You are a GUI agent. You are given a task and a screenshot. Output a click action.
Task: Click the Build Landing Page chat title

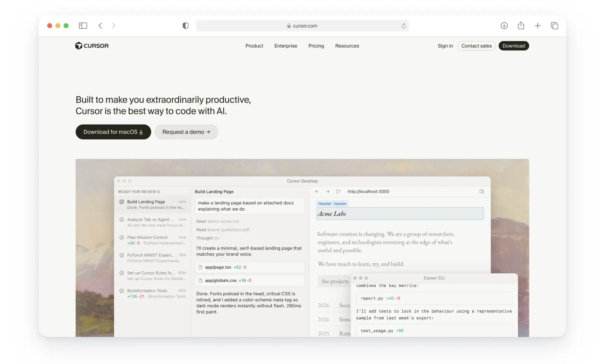[x=214, y=192]
